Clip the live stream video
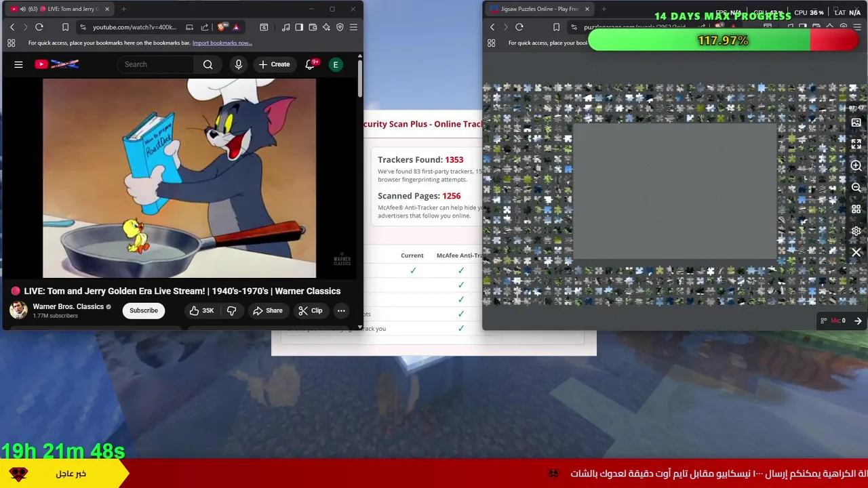The width and height of the screenshot is (868, 488). [x=311, y=310]
